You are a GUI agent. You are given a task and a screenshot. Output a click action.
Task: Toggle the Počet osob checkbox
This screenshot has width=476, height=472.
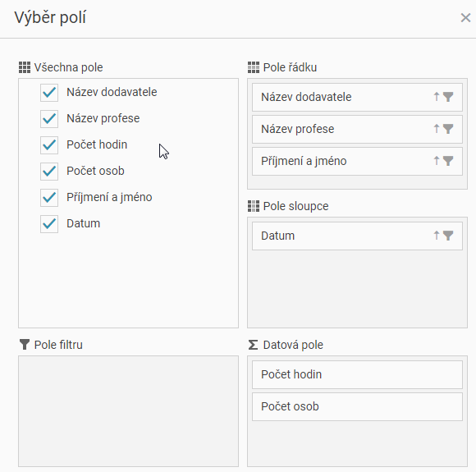49,172
